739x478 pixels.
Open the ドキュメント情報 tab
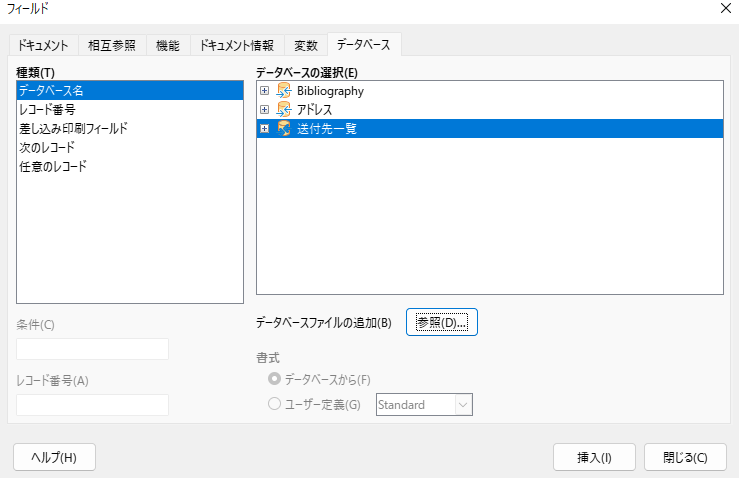click(237, 45)
